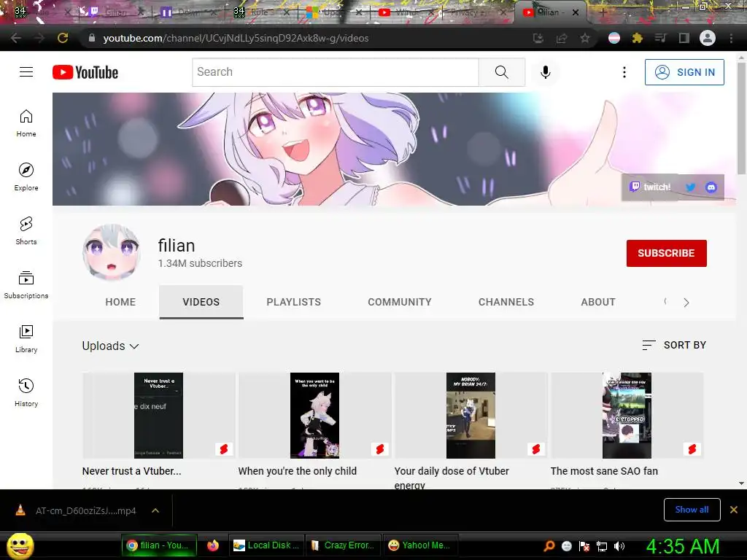Open the Never trust a Vtuber thumbnail
This screenshot has width=747, height=560.
[158, 415]
